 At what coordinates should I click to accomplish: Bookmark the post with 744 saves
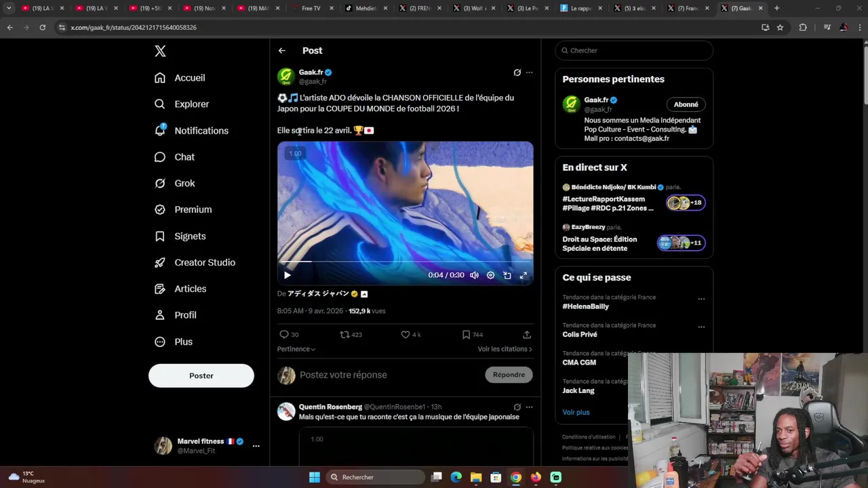click(472, 335)
